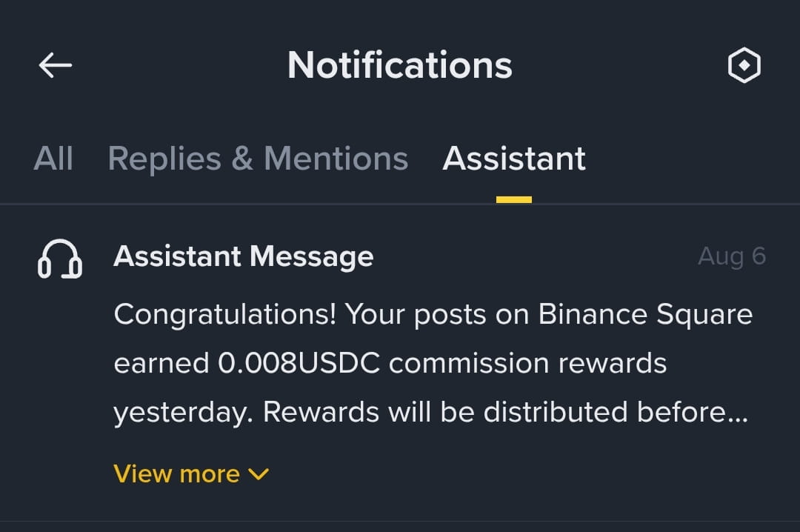Open notification settings hexagon icon
This screenshot has width=800, height=532.
point(744,65)
